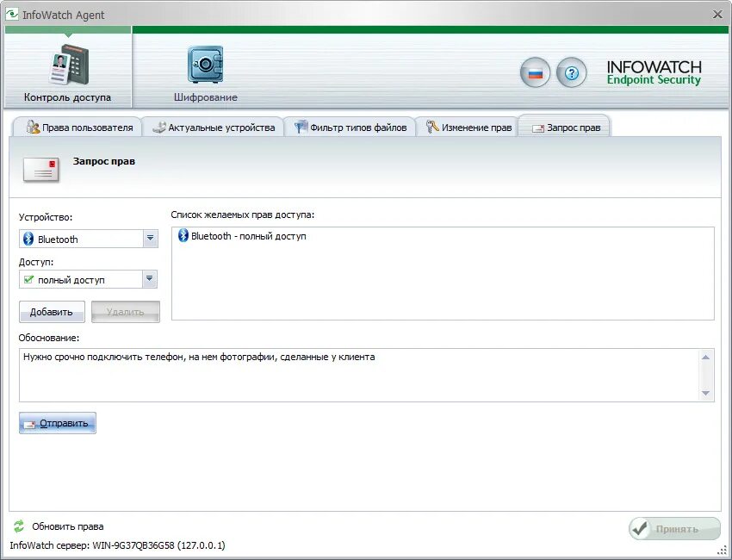Screen dimensions: 732x560
Task: Click the large envelope icon beside Запрос прав heading
Action: point(41,169)
